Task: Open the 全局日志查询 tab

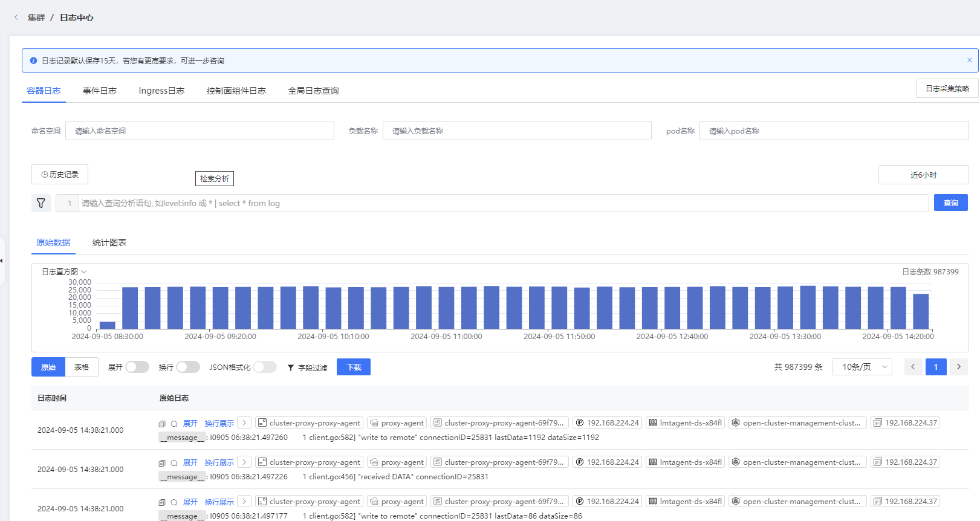Action: tap(313, 91)
